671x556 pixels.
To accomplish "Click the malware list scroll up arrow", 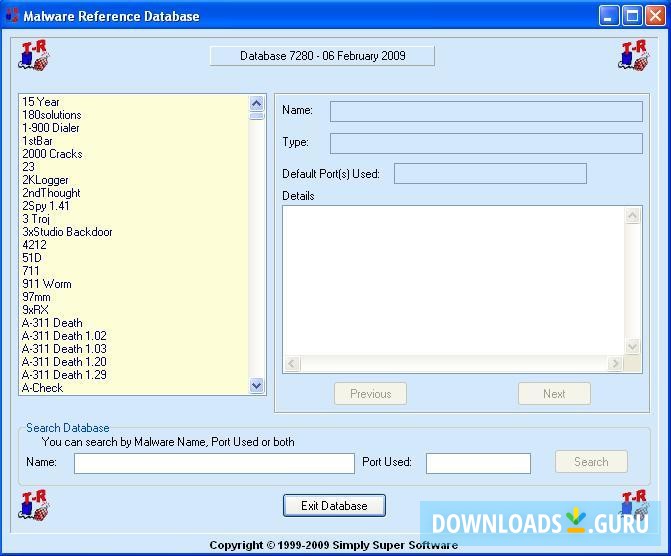I will click(256, 103).
